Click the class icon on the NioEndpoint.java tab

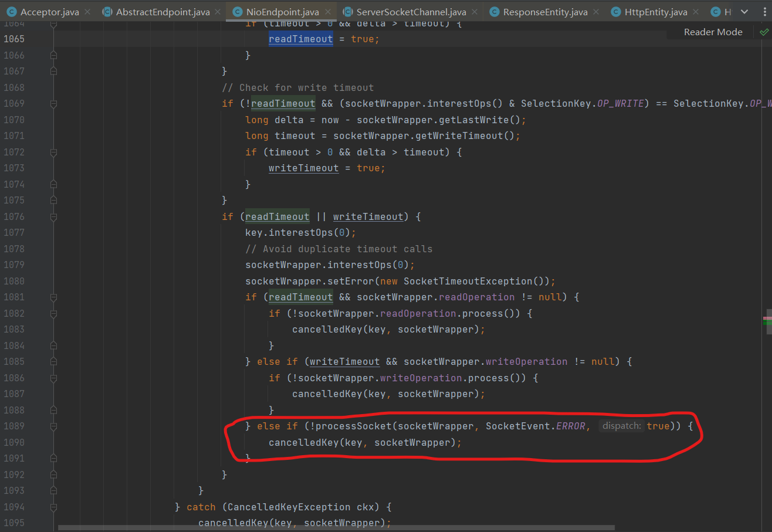[237, 11]
